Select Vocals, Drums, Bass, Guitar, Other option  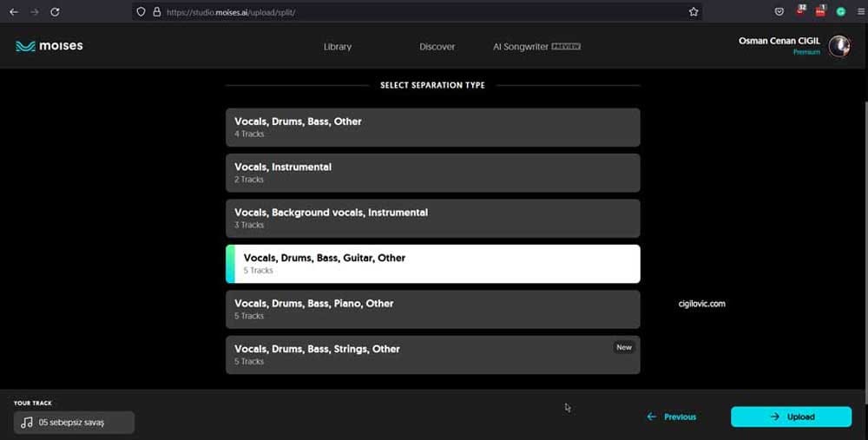433,264
